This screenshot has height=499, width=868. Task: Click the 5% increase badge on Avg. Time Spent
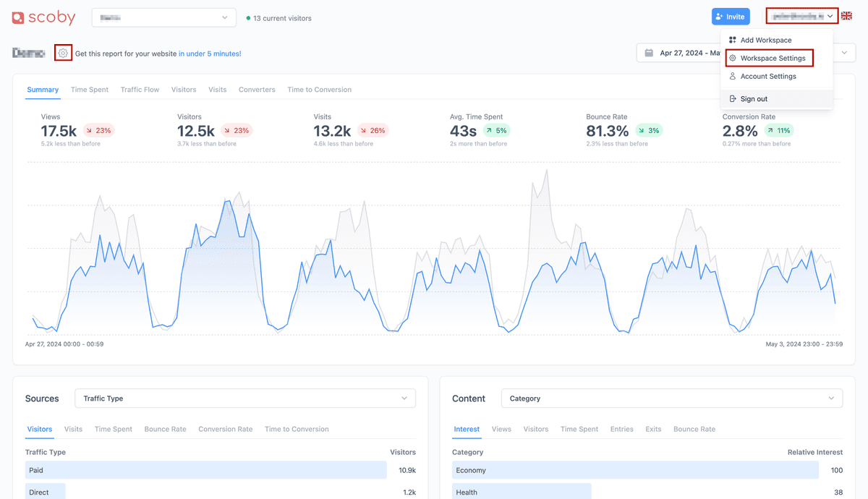(x=496, y=131)
